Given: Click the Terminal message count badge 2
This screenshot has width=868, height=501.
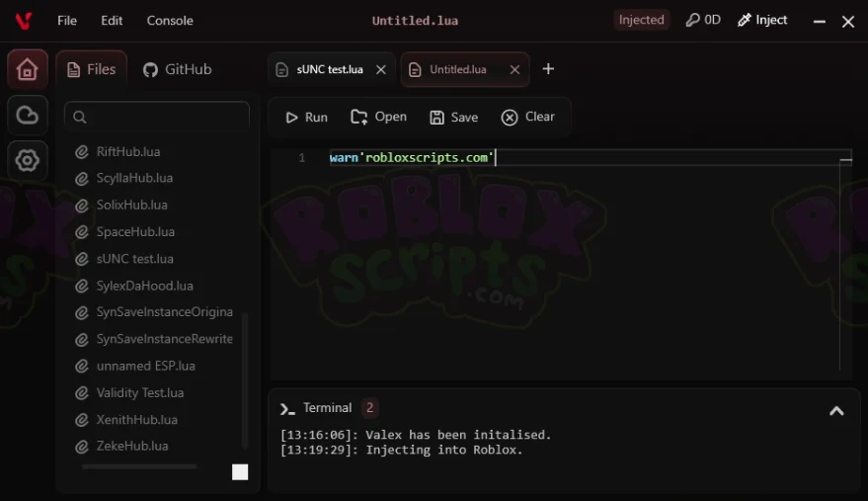Looking at the screenshot, I should pos(369,408).
